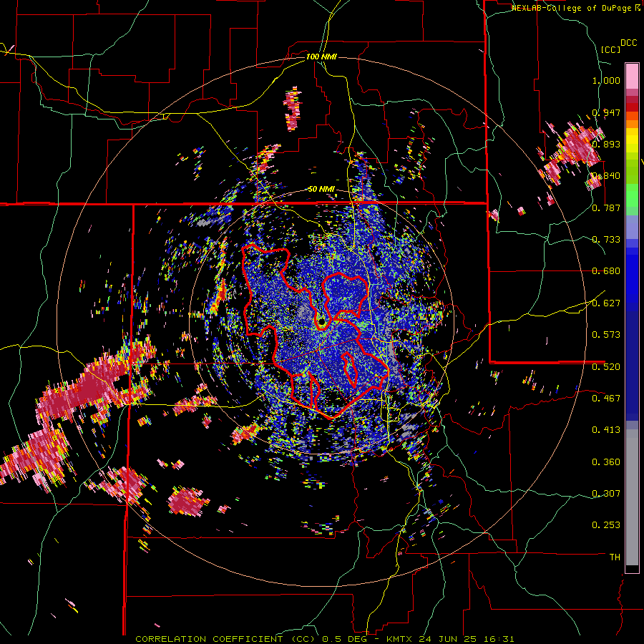The width and height of the screenshot is (644, 644).
Task: Click the 0.520 value on the color scale
Action: pyautogui.click(x=606, y=366)
